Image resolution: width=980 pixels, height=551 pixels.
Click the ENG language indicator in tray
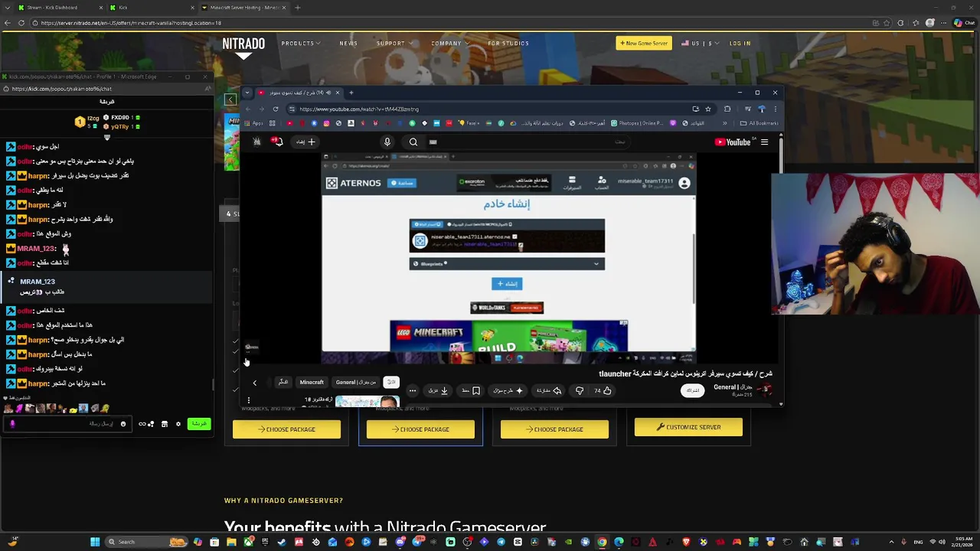(x=918, y=542)
